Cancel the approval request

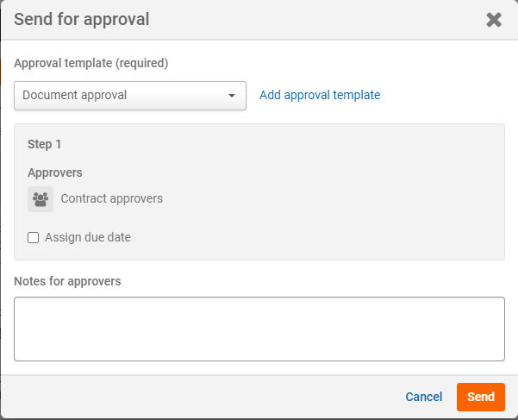(x=423, y=397)
